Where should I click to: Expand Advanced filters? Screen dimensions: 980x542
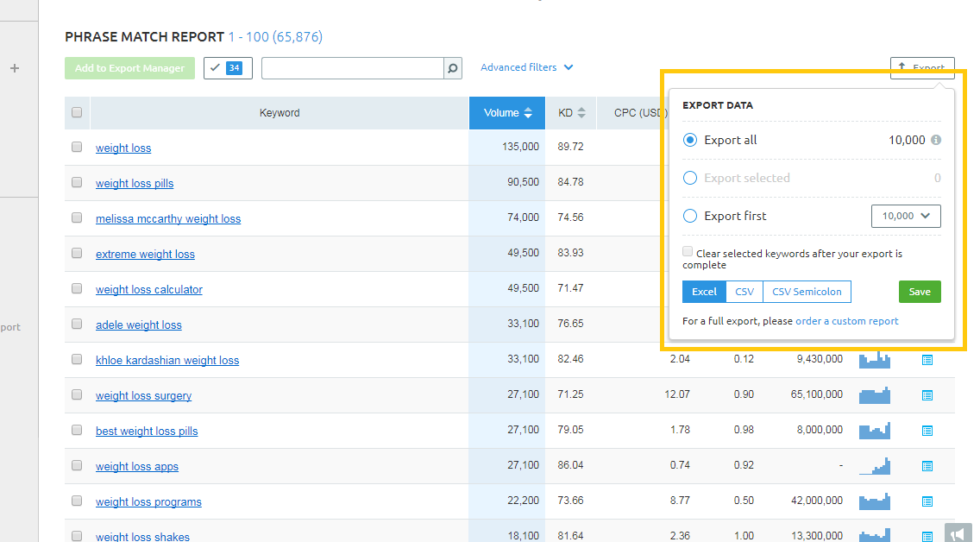(527, 67)
